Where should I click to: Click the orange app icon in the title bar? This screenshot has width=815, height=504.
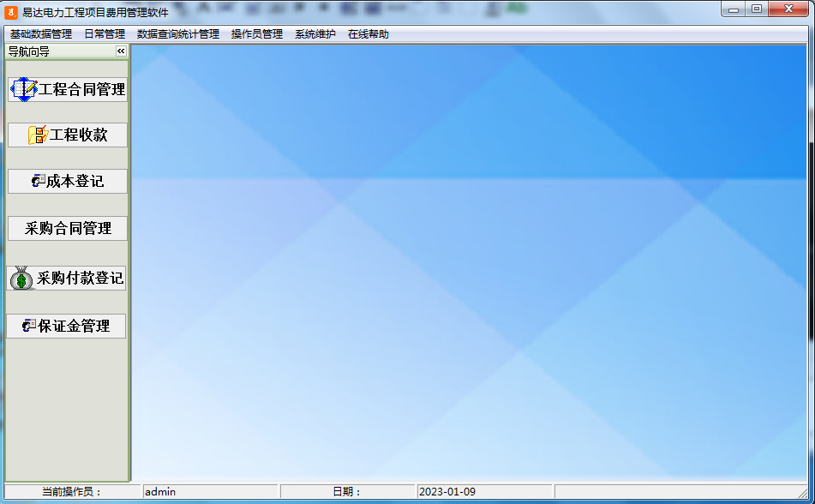pyautogui.click(x=11, y=11)
